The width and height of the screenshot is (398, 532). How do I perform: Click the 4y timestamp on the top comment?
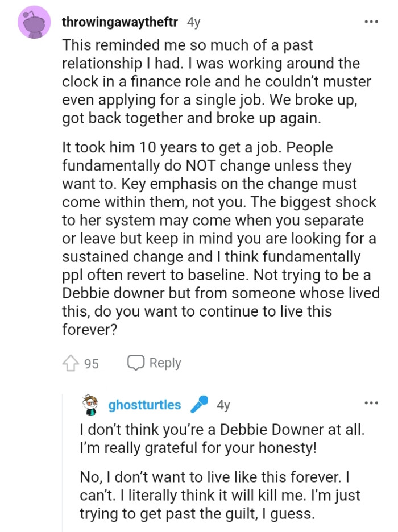point(193,22)
